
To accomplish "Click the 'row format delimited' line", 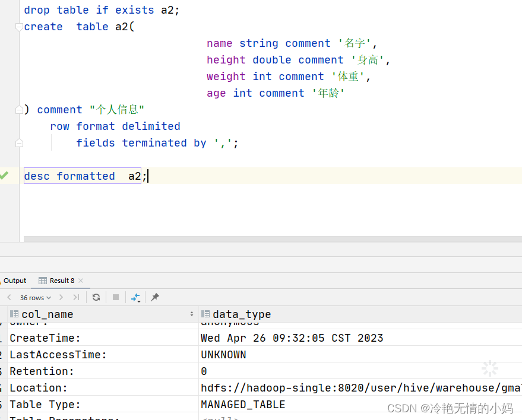I will click(115, 126).
